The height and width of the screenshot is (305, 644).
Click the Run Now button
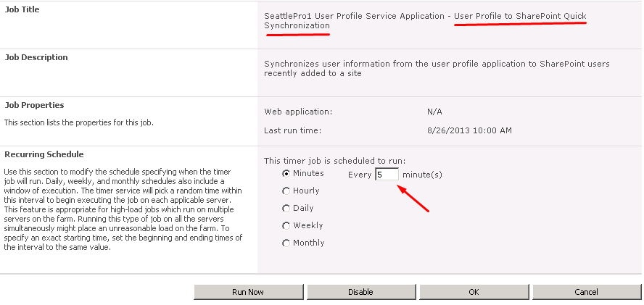coord(248,292)
